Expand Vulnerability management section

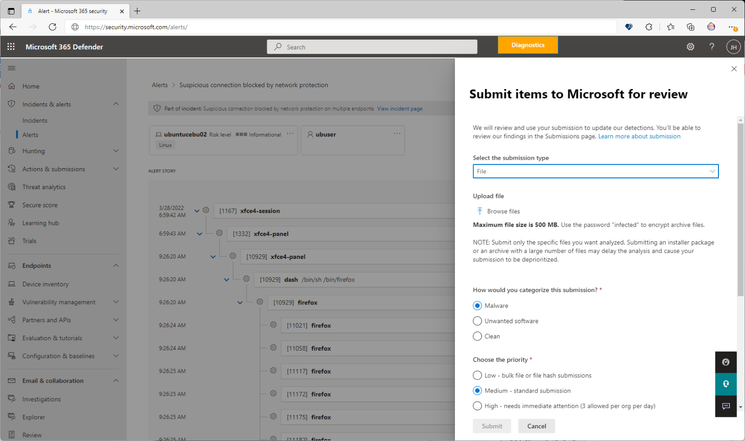[x=116, y=302]
